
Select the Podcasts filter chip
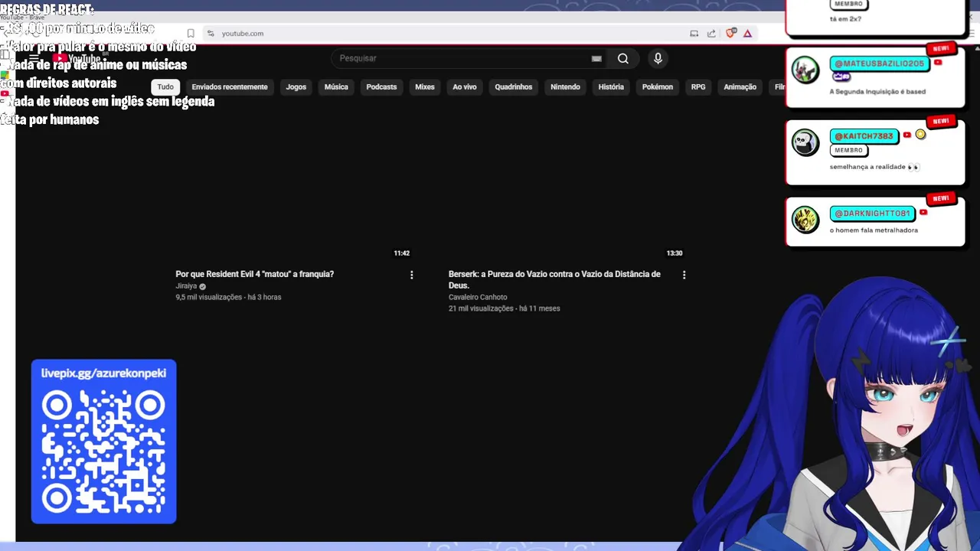pyautogui.click(x=381, y=87)
